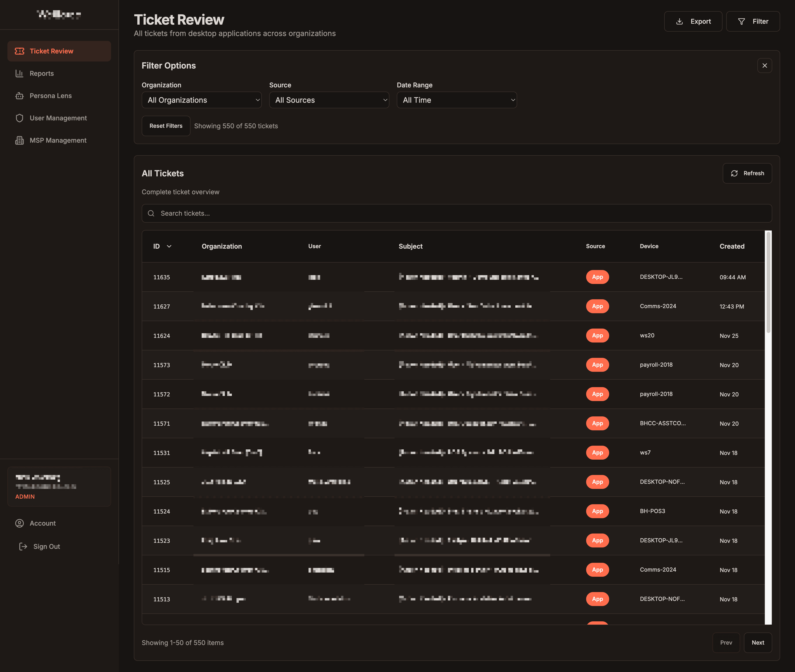
Task: Click the Export download icon
Action: pos(679,21)
